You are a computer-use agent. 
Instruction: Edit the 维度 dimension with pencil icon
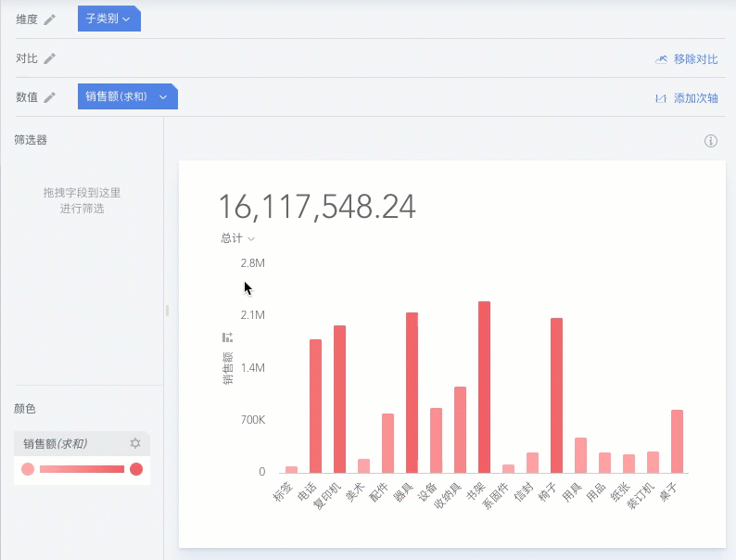pyautogui.click(x=49, y=19)
